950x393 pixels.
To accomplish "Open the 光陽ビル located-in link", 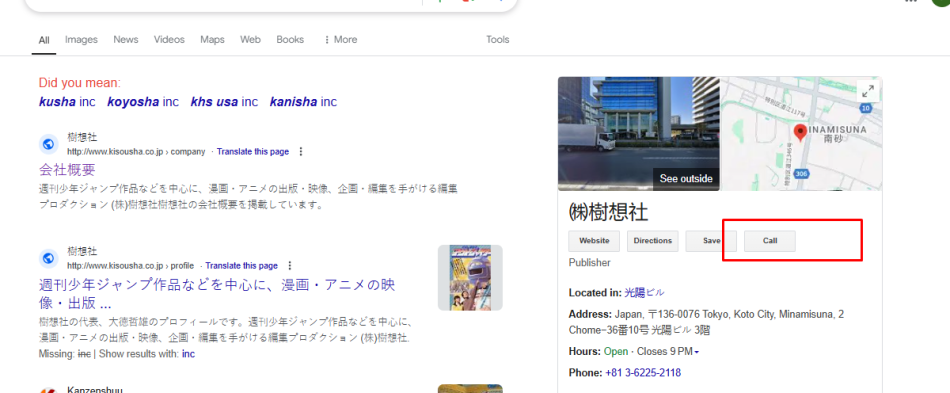I will [x=644, y=292].
